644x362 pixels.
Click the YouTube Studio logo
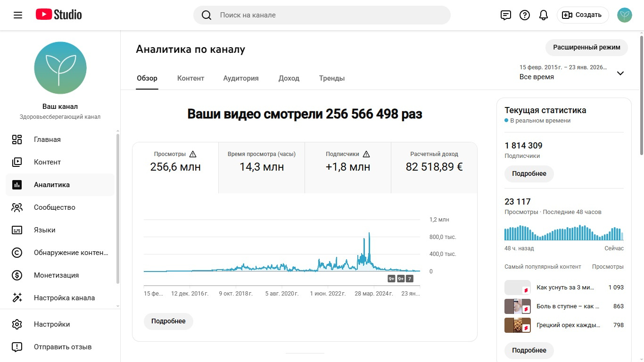click(59, 15)
